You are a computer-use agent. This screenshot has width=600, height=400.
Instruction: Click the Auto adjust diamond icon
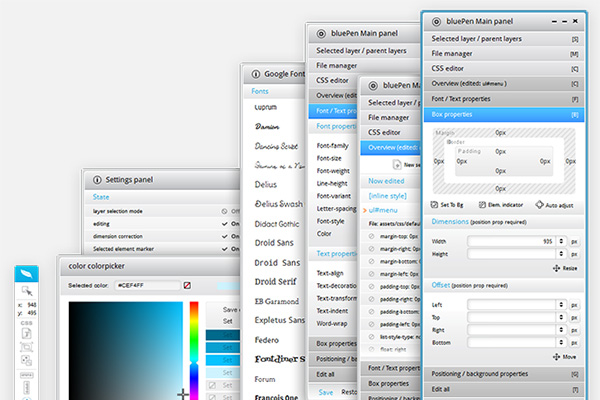tap(540, 205)
